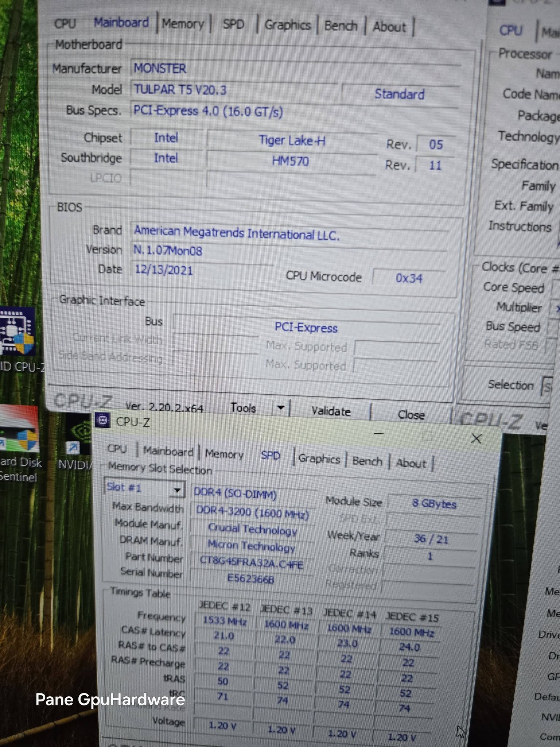Select the CPU tab in the Processor window
The height and width of the screenshot is (747, 560).
pos(511,31)
